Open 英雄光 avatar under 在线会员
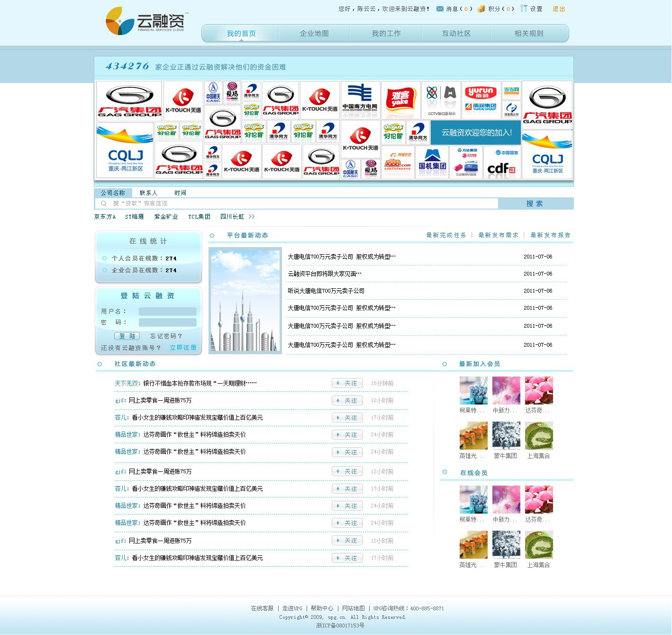672x635 pixels. coord(473,544)
